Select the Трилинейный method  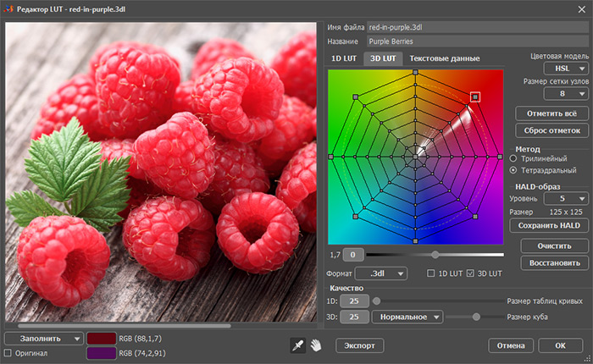coord(513,158)
